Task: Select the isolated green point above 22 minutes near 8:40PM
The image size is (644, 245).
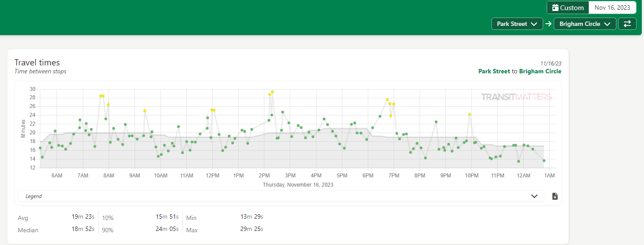Action: tap(436, 122)
